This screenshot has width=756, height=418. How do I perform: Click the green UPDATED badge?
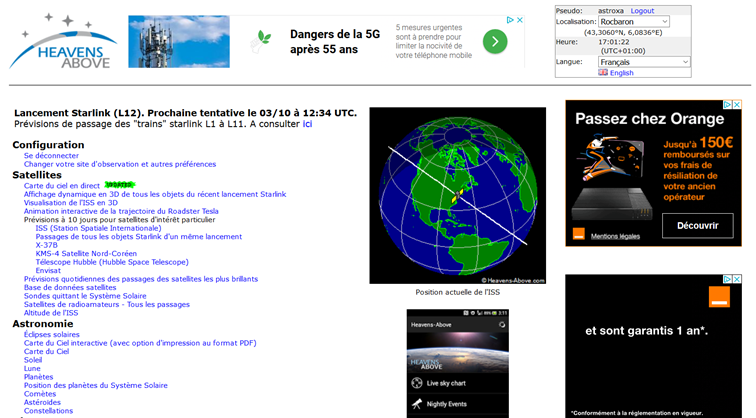tap(120, 185)
